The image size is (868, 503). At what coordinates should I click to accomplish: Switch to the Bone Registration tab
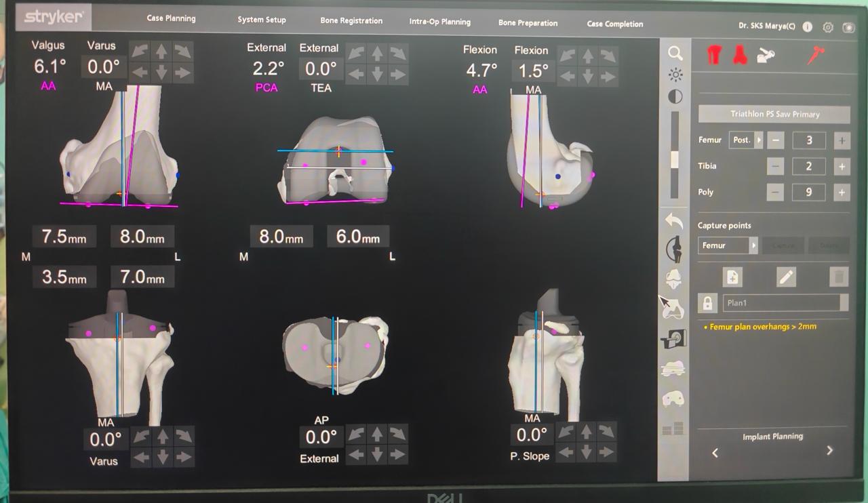351,21
